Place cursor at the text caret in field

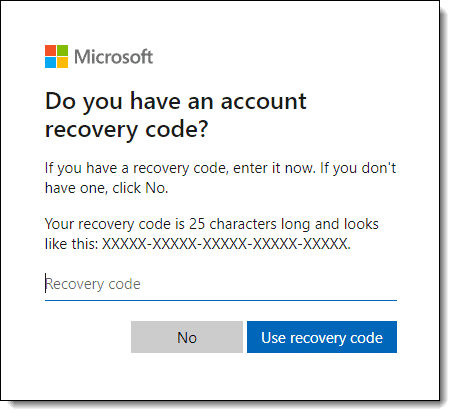click(x=46, y=283)
